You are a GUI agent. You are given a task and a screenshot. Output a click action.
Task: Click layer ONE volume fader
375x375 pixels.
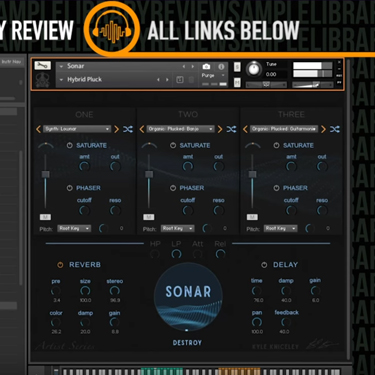pos(45,174)
